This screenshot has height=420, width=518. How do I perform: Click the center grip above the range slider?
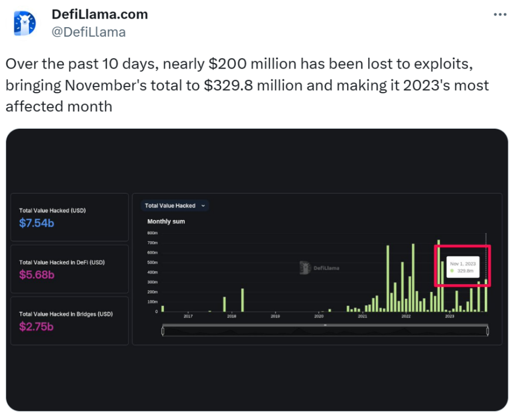pyautogui.click(x=325, y=325)
